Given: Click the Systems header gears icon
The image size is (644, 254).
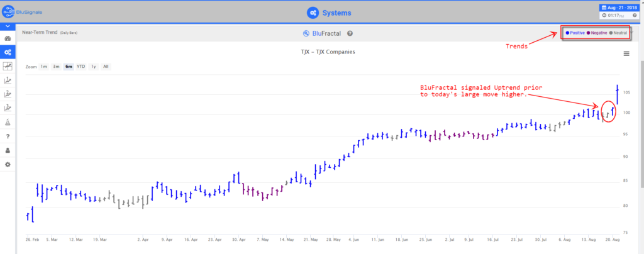Looking at the screenshot, I should click(313, 13).
